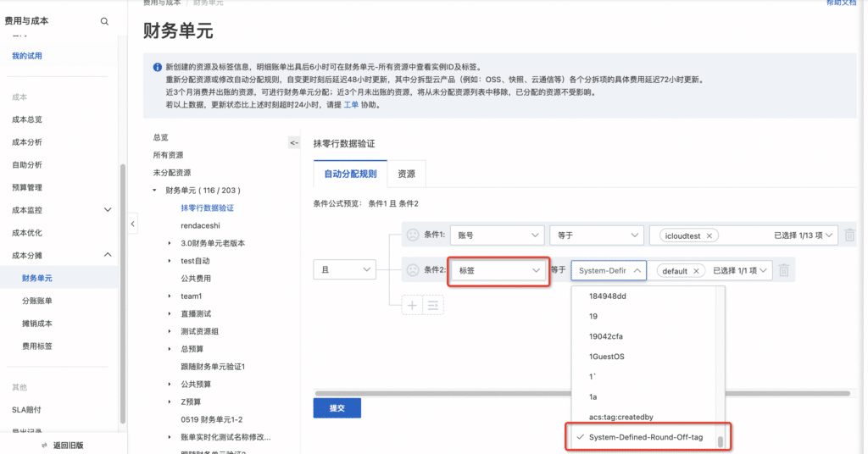Open 费用标签 in the sidebar

tap(37, 346)
